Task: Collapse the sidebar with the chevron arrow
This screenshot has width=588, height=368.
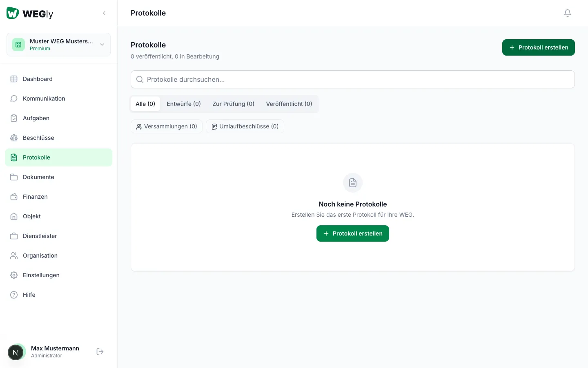Action: click(104, 13)
